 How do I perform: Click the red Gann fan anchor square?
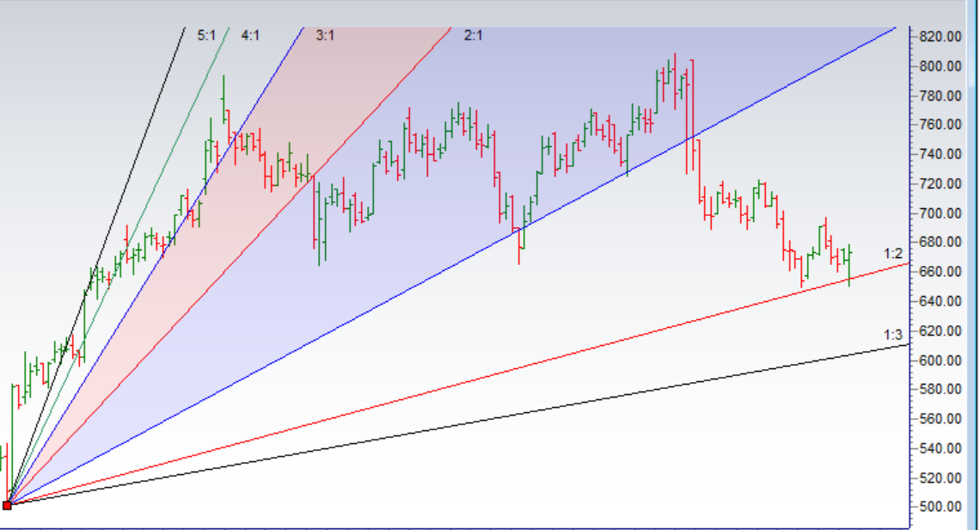(x=7, y=505)
